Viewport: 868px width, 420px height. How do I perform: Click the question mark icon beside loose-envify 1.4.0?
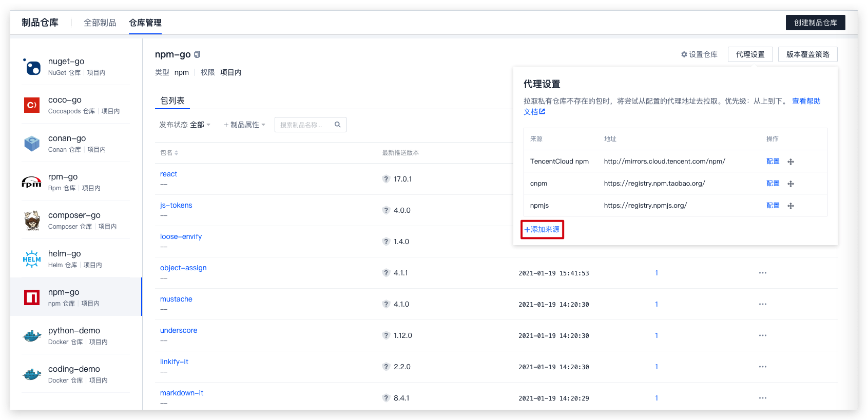(x=386, y=242)
